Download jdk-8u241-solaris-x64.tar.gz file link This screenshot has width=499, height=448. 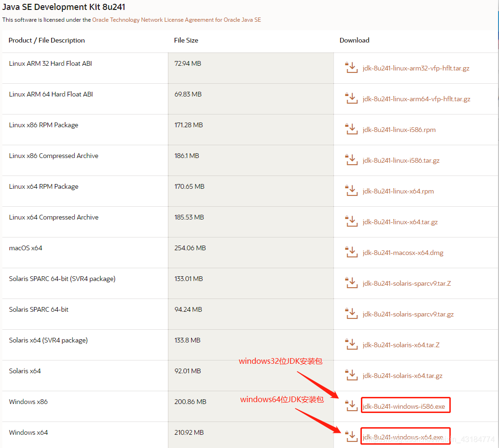[x=402, y=376]
